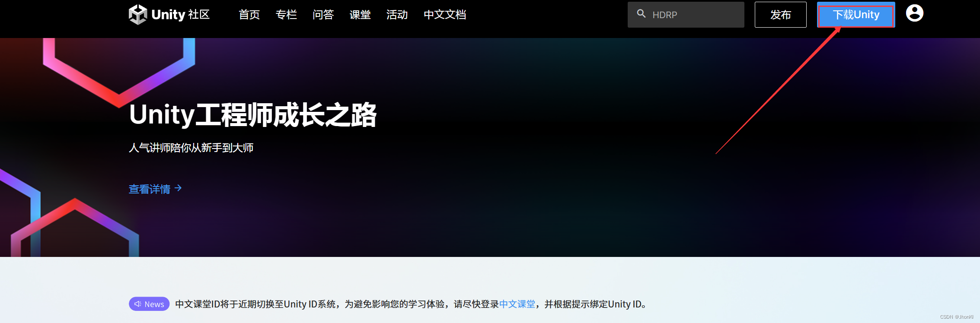Open the 专栏 navigation item
The image size is (980, 323).
286,15
